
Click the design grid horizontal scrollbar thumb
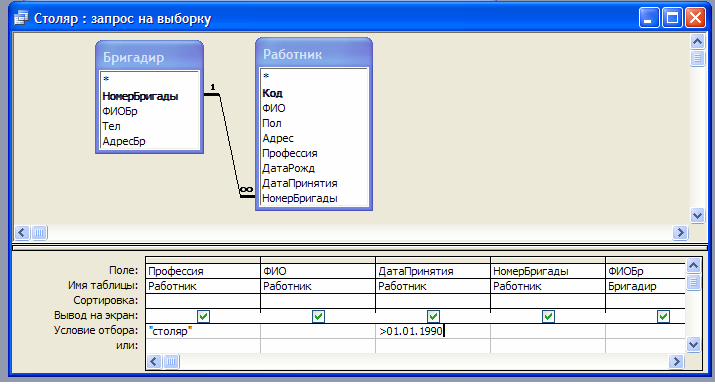[171, 362]
